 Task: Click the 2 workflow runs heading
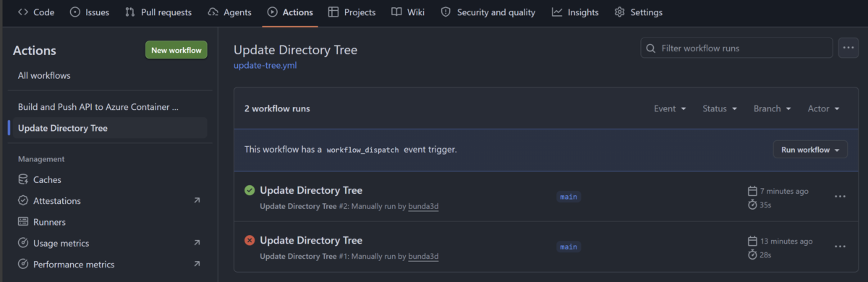(x=277, y=108)
